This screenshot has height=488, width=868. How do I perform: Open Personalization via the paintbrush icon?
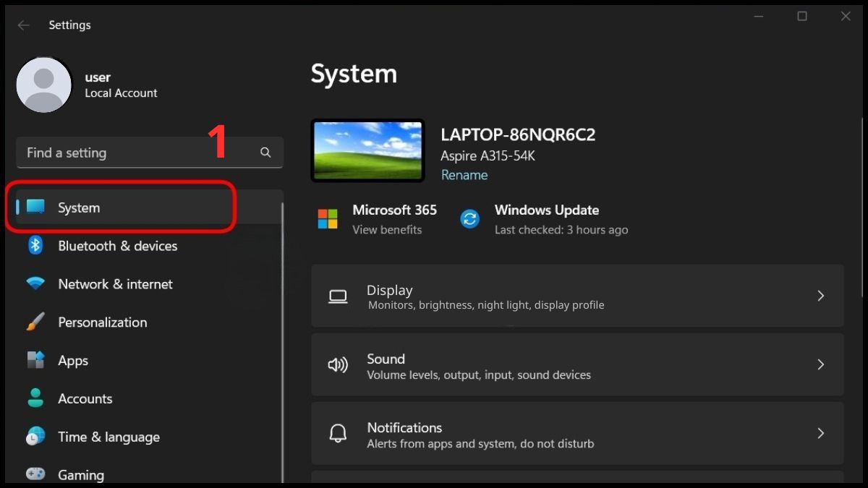[35, 322]
